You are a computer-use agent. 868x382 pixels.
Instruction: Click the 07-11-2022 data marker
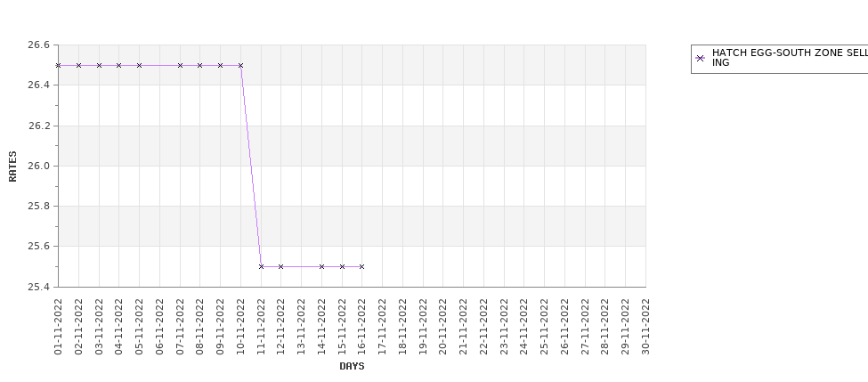tap(180, 65)
